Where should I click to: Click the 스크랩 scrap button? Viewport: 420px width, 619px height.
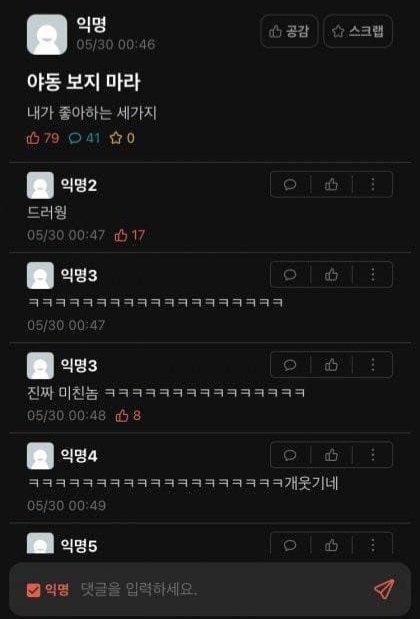click(x=358, y=31)
